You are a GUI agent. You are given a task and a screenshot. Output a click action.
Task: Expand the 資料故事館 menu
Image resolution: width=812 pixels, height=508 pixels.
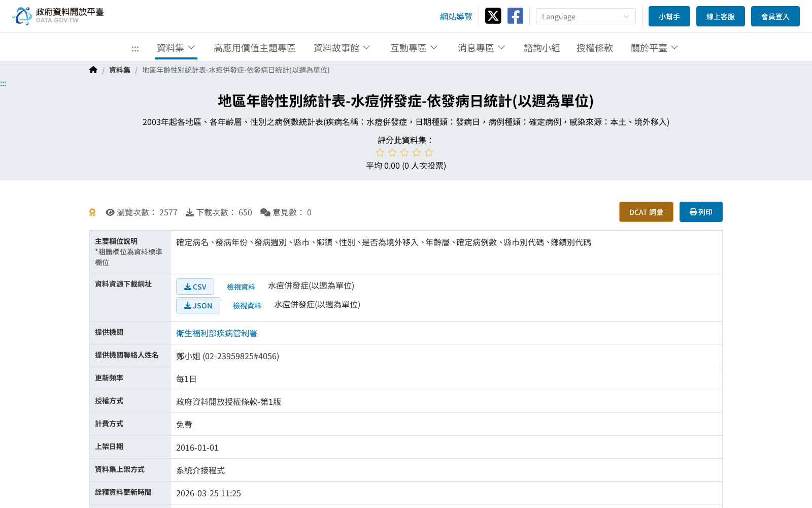pos(342,48)
